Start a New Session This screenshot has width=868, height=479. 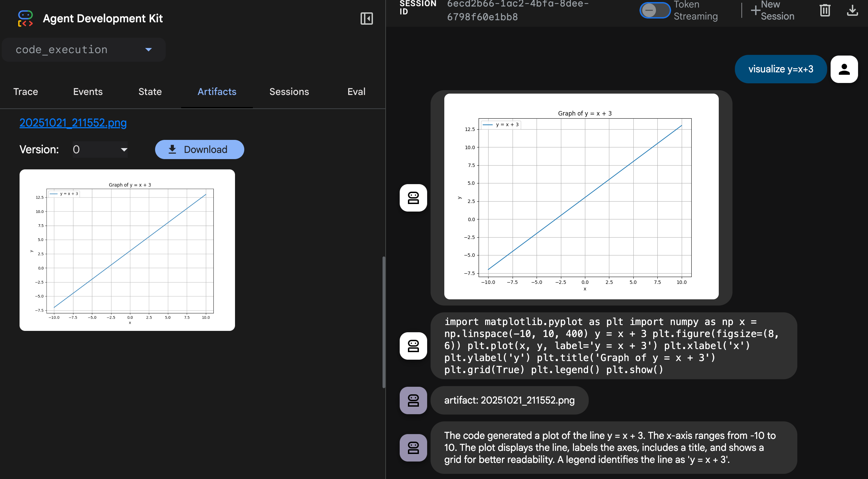point(772,10)
